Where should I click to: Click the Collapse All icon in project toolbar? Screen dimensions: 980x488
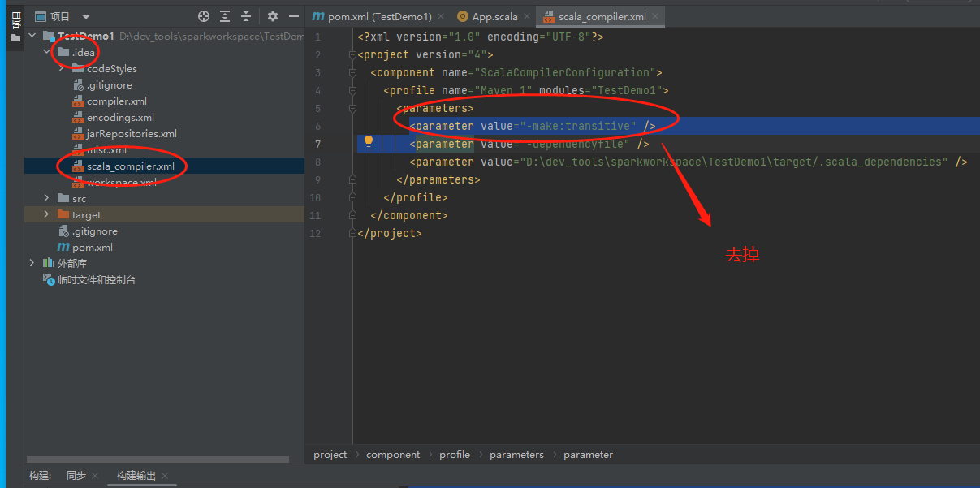246,16
